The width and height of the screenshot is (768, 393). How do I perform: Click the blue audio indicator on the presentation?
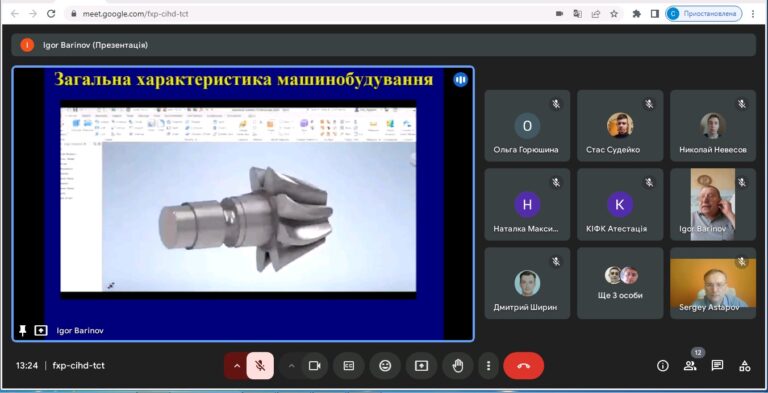point(460,80)
